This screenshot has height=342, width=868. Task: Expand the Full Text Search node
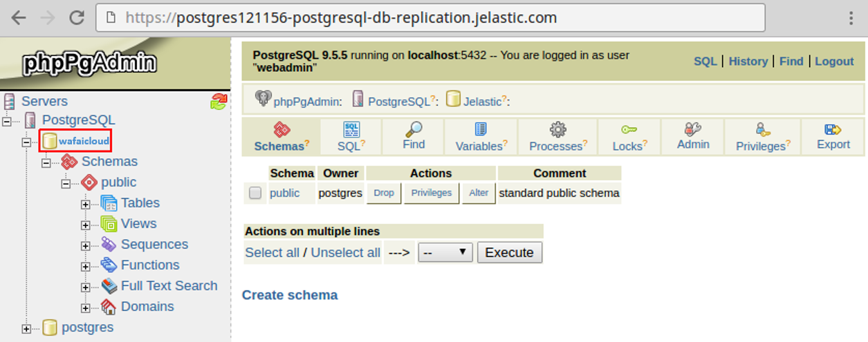tap(86, 287)
